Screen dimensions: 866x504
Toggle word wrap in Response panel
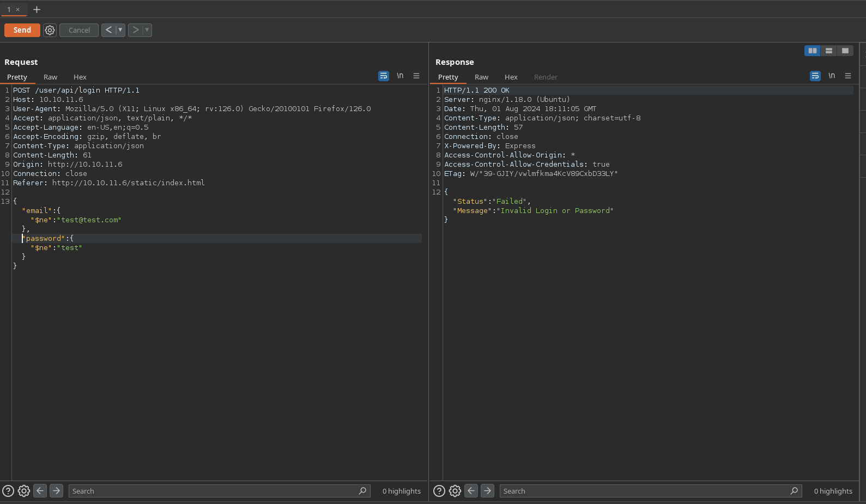[x=815, y=76]
